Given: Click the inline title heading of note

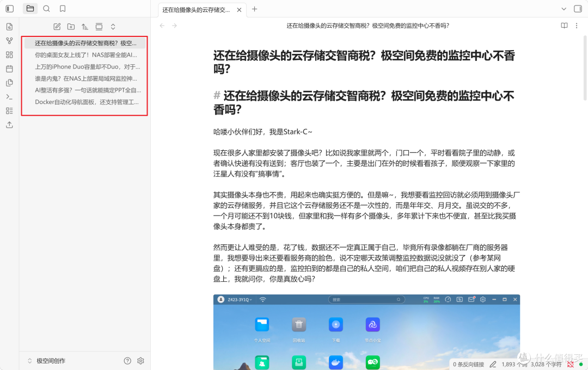Looking at the screenshot, I should click(x=364, y=62).
